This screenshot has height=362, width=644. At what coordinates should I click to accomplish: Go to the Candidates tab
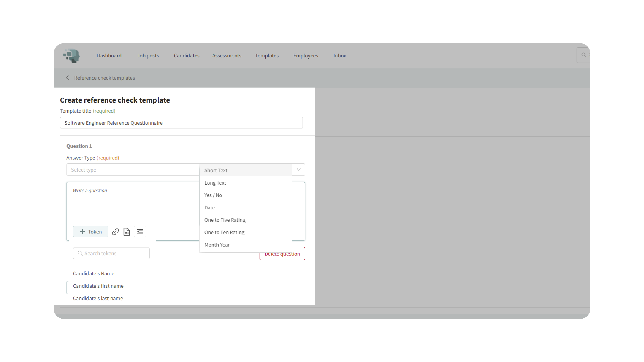click(x=186, y=56)
